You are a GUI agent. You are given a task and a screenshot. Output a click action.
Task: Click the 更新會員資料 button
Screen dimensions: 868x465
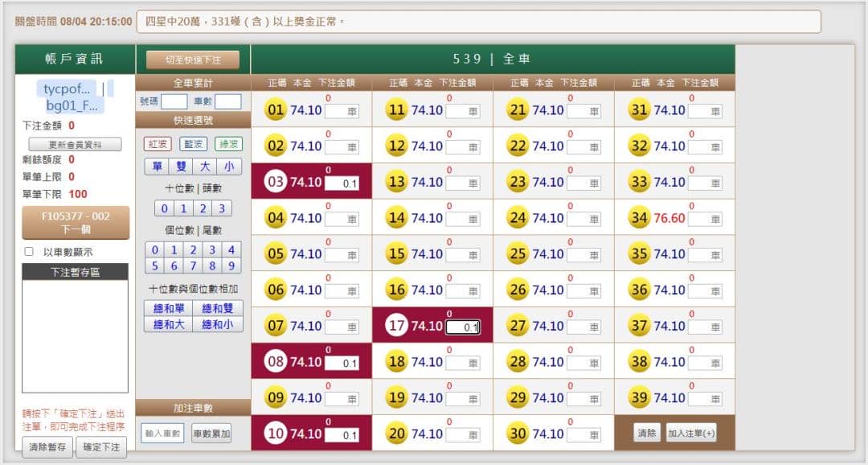click(76, 145)
